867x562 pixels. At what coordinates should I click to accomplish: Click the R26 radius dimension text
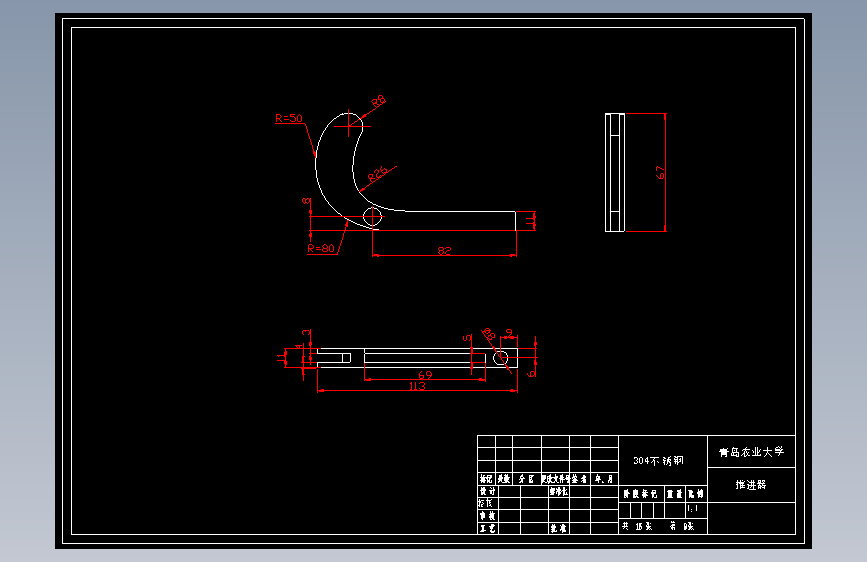pos(378,174)
